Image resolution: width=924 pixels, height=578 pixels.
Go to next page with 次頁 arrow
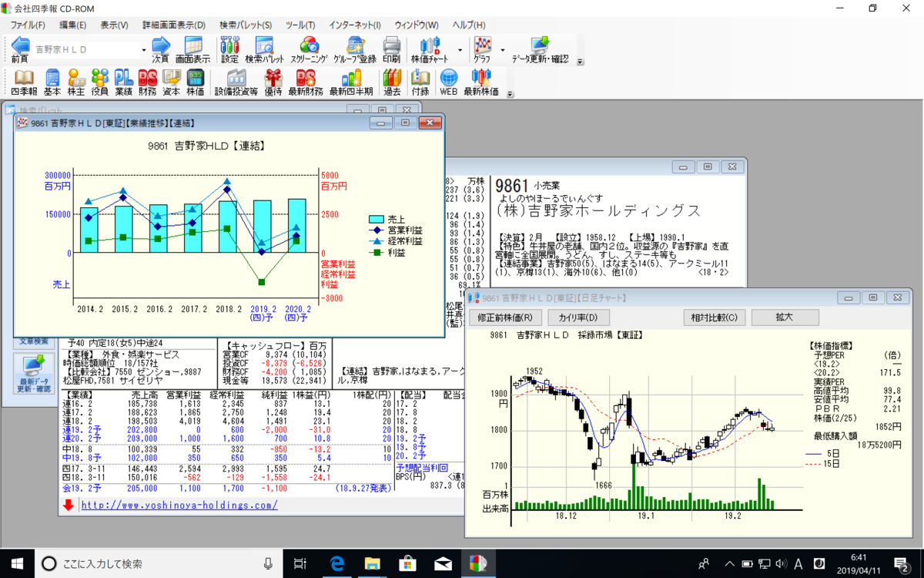(x=160, y=49)
